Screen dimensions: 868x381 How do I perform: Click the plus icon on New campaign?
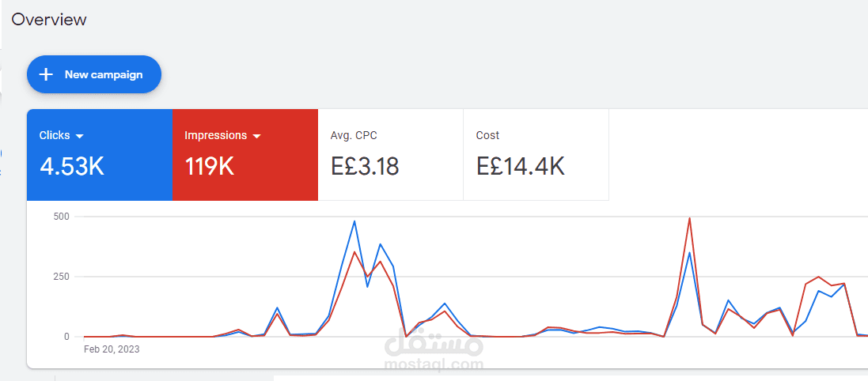(47, 74)
